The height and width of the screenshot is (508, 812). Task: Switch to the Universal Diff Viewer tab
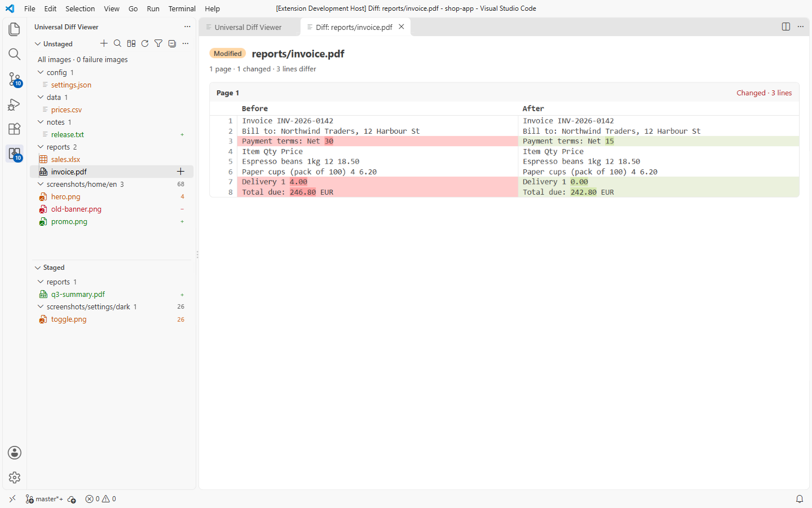pyautogui.click(x=248, y=27)
